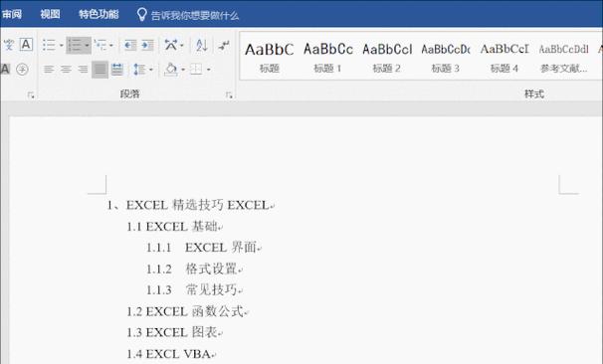Viewport: 603px width, 364px height.
Task: Click the enclosed character circle icon
Action: (22, 70)
